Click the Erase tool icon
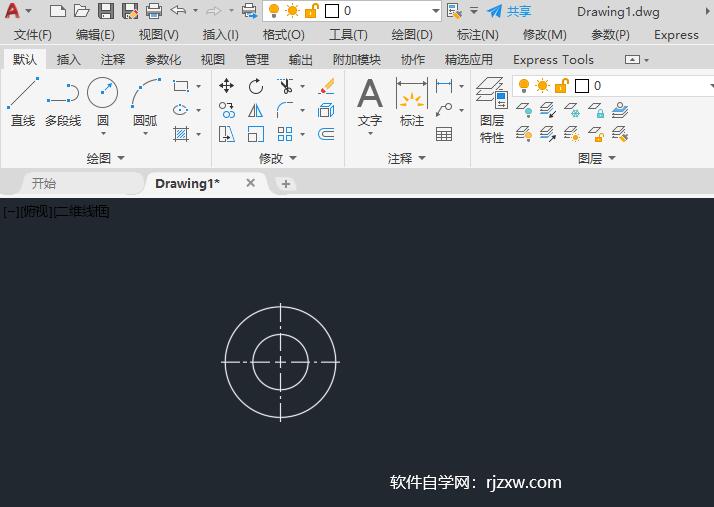This screenshot has height=507, width=714. pos(326,86)
